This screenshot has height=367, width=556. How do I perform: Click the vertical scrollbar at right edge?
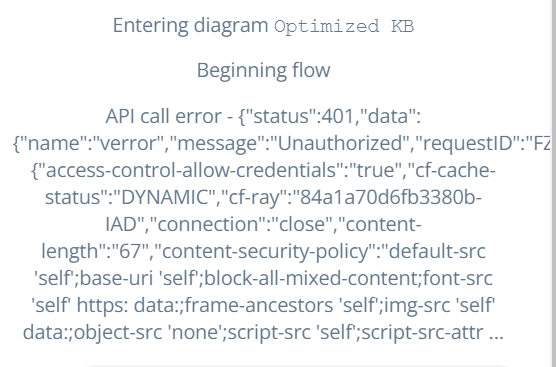554,183
